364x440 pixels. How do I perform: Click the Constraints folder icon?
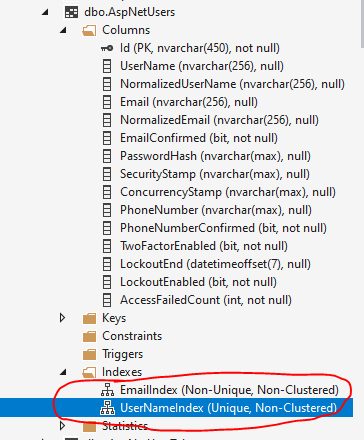(x=89, y=336)
